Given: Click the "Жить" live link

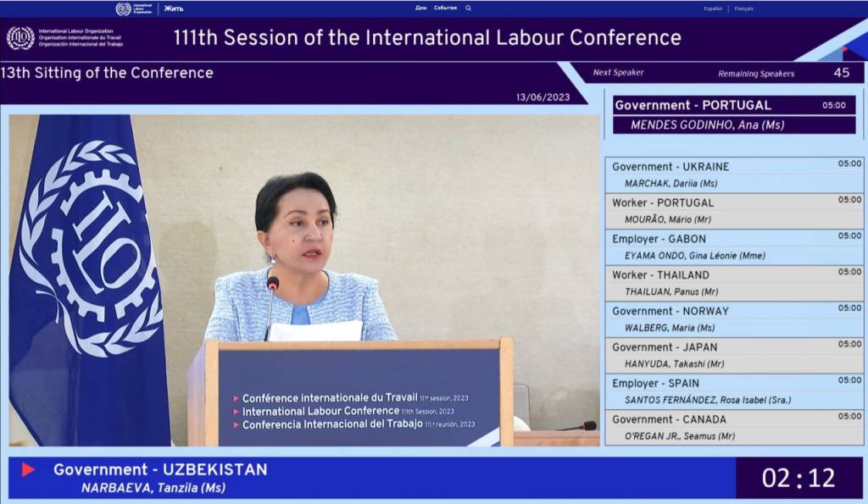Looking at the screenshot, I should click(174, 8).
